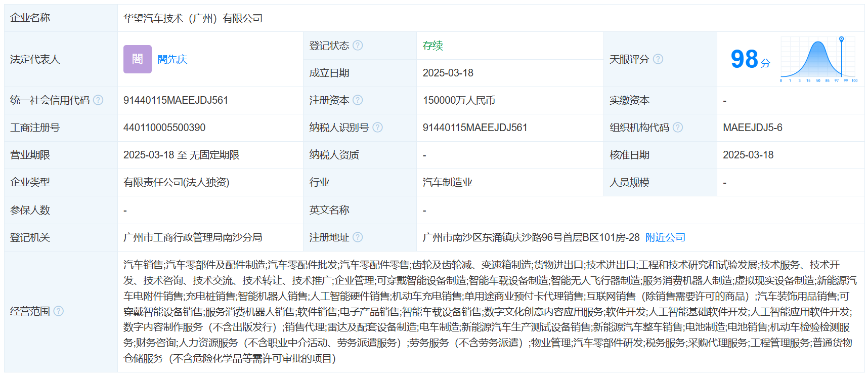
Task: Click registered capital 150000万人民币
Action: [459, 100]
